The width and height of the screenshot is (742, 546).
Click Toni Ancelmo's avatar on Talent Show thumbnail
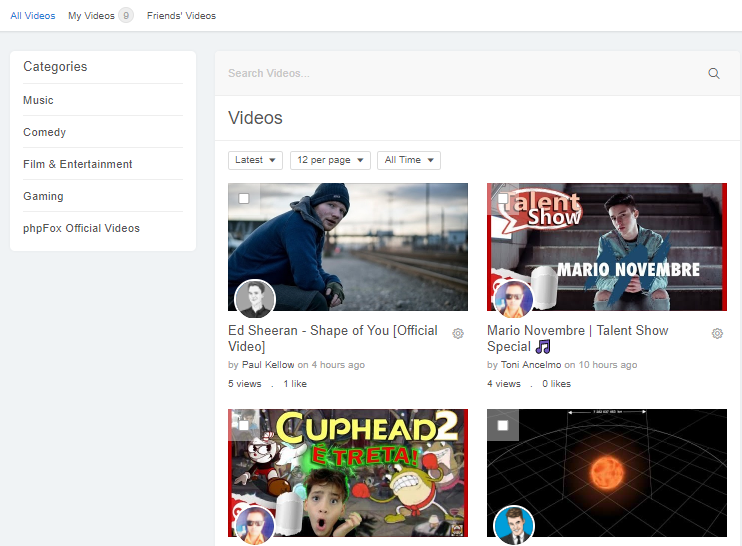click(514, 299)
